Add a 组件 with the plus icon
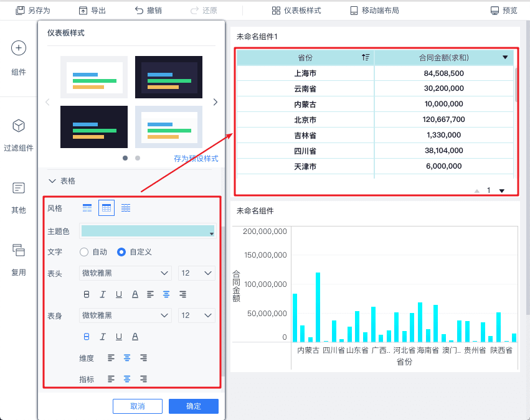This screenshot has height=420, width=530. click(x=19, y=48)
